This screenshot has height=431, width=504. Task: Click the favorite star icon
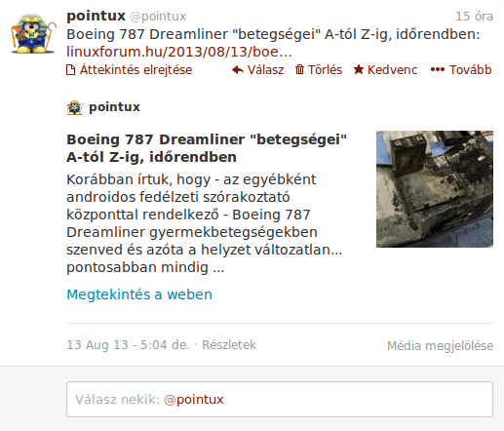[359, 69]
